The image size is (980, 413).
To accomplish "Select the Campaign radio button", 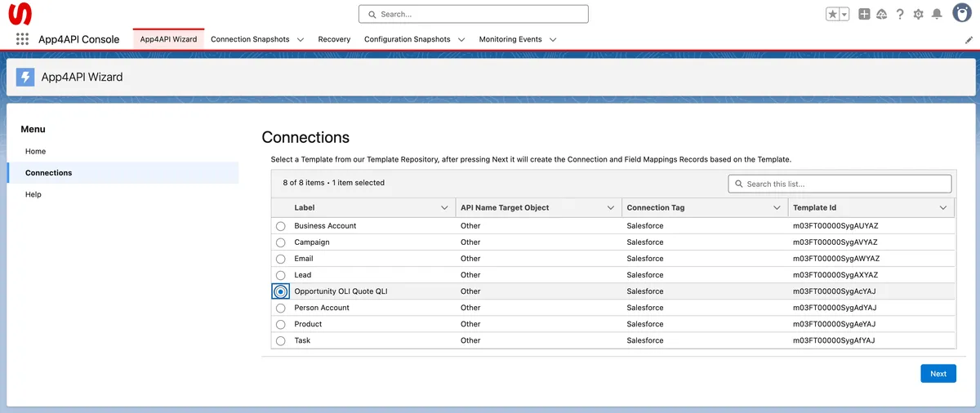I will click(x=281, y=242).
